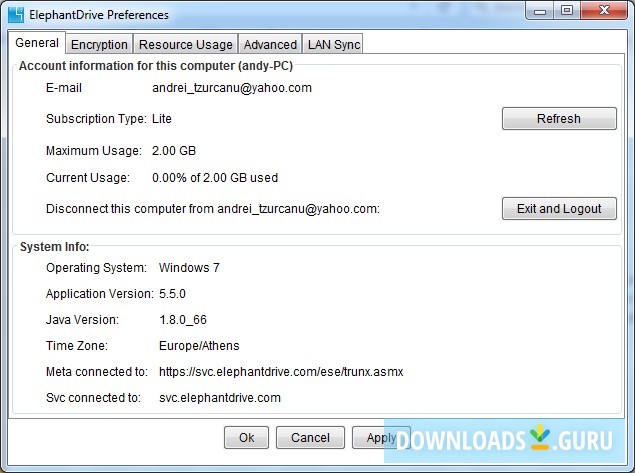Click the Java Version value 1.8.0_66
This screenshot has height=473, width=635.
(x=183, y=320)
